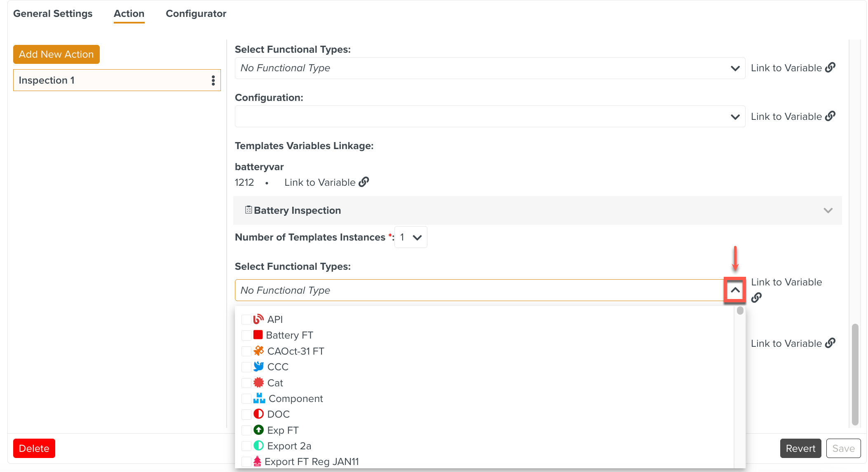The width and height of the screenshot is (868, 472).
Task: Open the Configurator tab
Action: [196, 14]
